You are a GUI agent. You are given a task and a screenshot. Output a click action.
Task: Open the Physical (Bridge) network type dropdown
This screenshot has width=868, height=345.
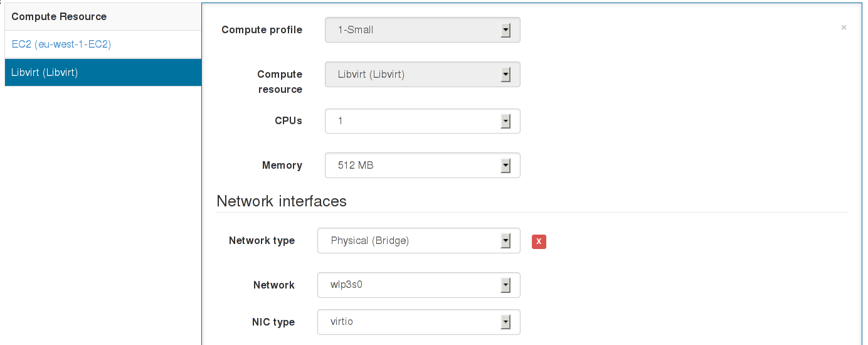pyautogui.click(x=418, y=241)
